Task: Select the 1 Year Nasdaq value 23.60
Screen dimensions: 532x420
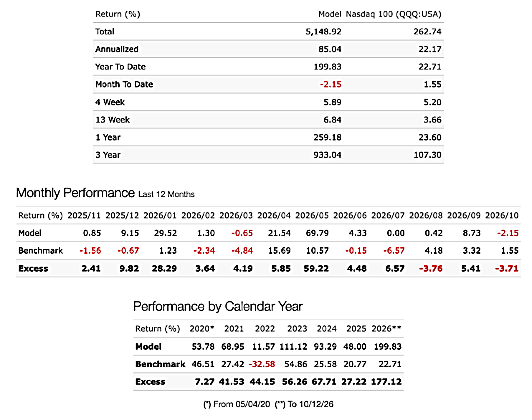Action: tap(430, 137)
